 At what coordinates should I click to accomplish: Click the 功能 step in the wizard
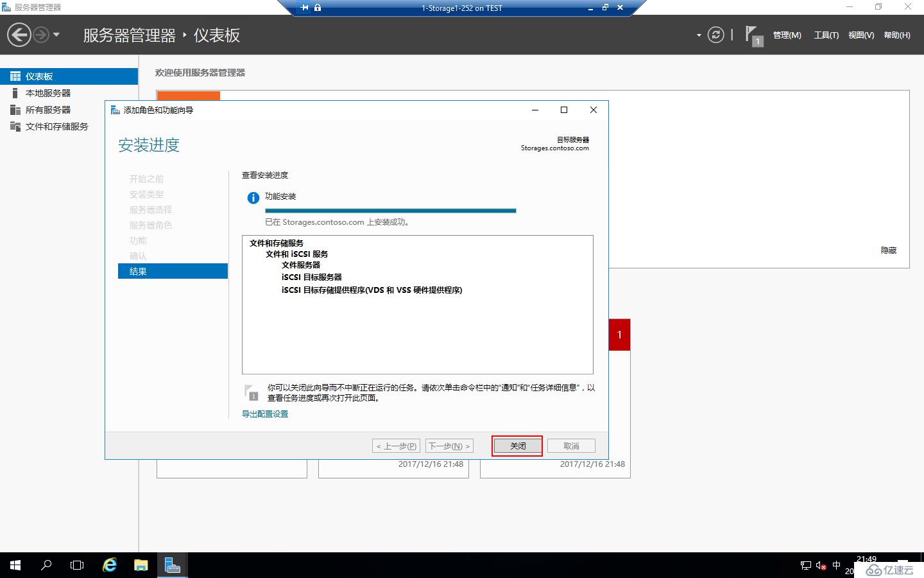pyautogui.click(x=138, y=240)
